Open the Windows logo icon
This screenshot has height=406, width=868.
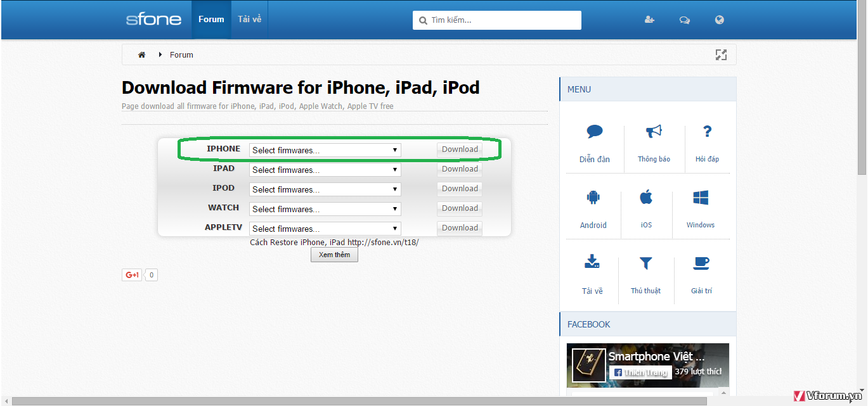[x=701, y=198]
